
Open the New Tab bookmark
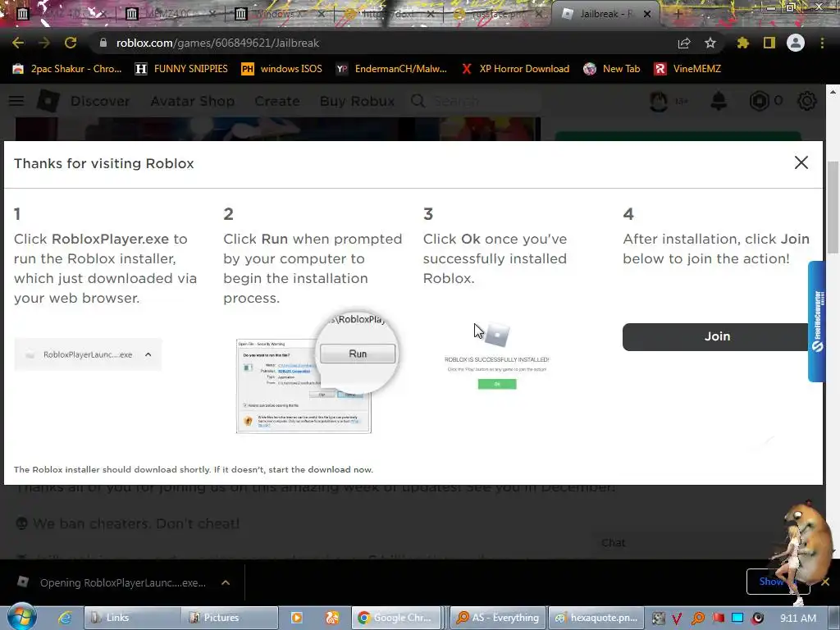coord(612,69)
